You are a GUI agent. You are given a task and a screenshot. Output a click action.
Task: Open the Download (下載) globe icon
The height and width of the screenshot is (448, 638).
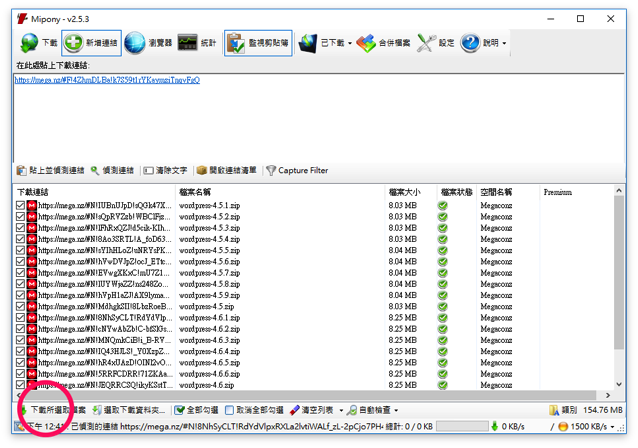[x=29, y=43]
